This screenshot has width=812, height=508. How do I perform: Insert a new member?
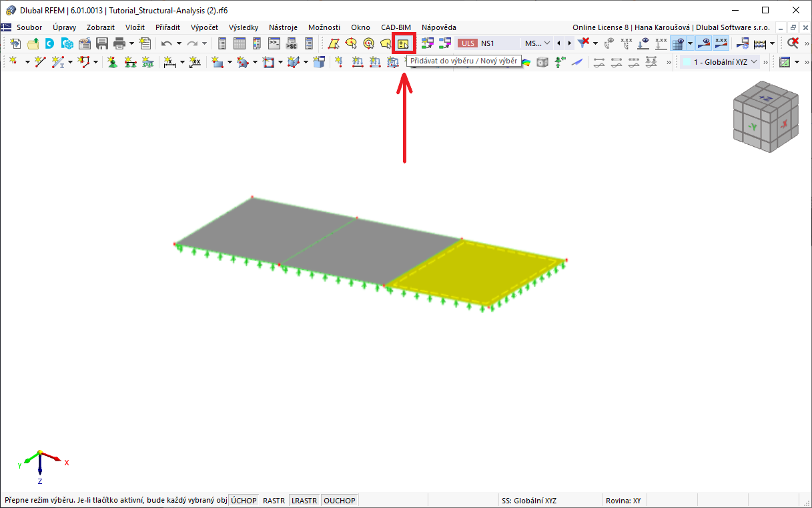pyautogui.click(x=58, y=61)
